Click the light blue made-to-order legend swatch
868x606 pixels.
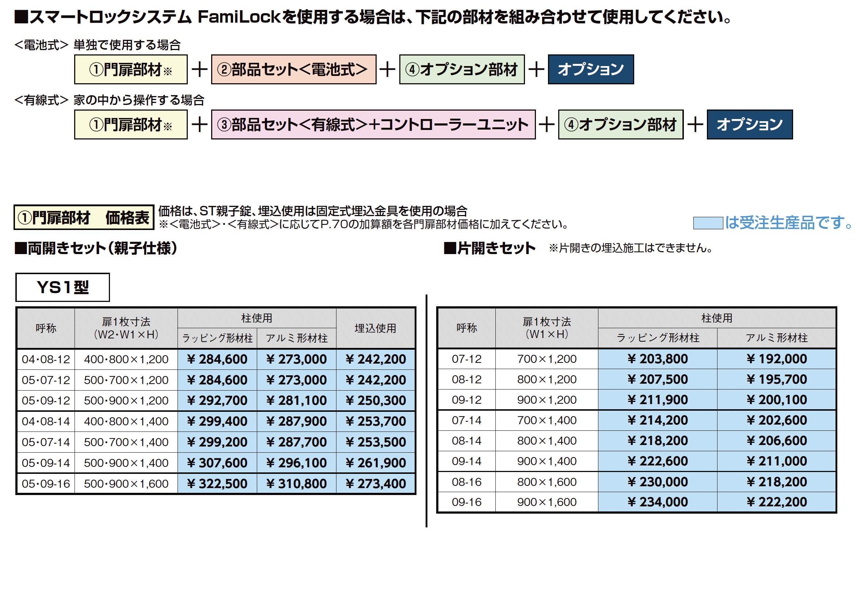[x=708, y=223]
